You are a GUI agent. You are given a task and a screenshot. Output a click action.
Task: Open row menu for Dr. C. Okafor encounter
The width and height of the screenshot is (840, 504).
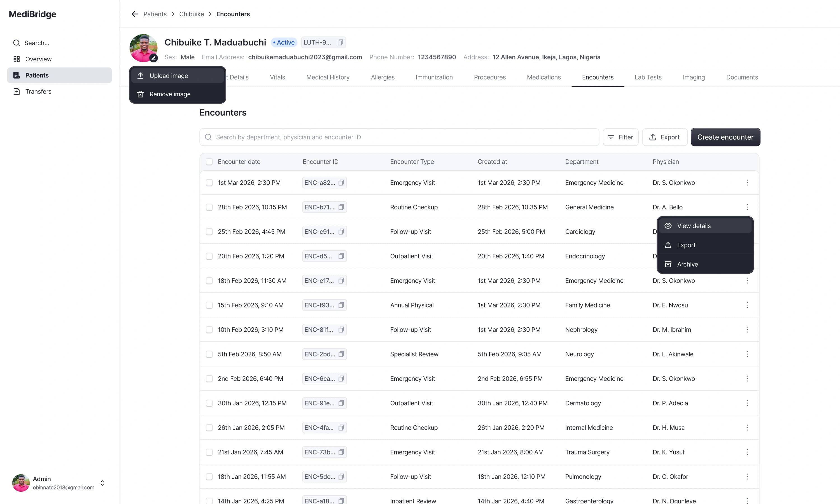click(x=747, y=477)
